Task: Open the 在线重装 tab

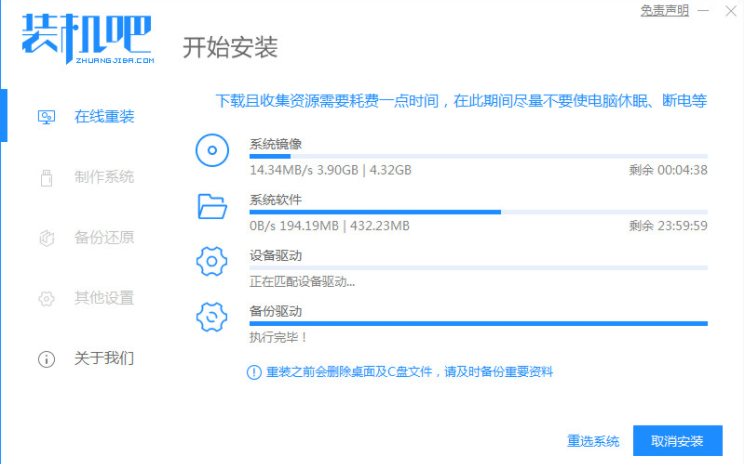Action: click(104, 117)
